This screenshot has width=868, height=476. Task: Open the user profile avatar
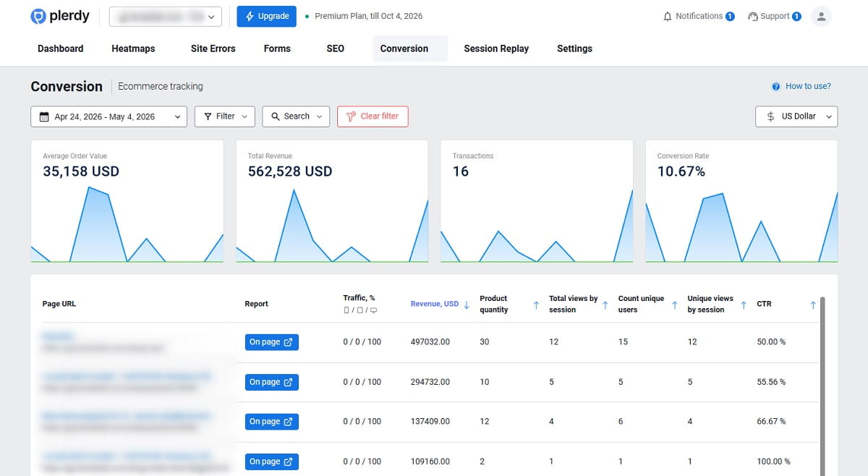(821, 16)
